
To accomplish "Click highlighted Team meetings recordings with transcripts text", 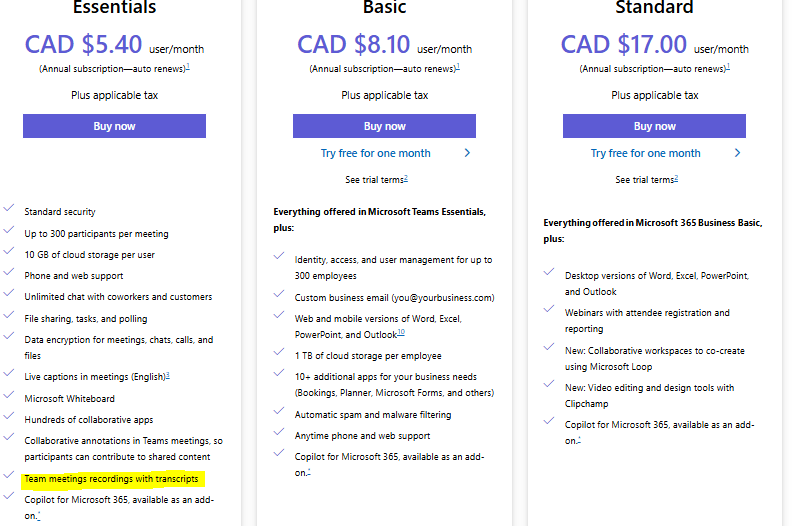I will [111, 479].
